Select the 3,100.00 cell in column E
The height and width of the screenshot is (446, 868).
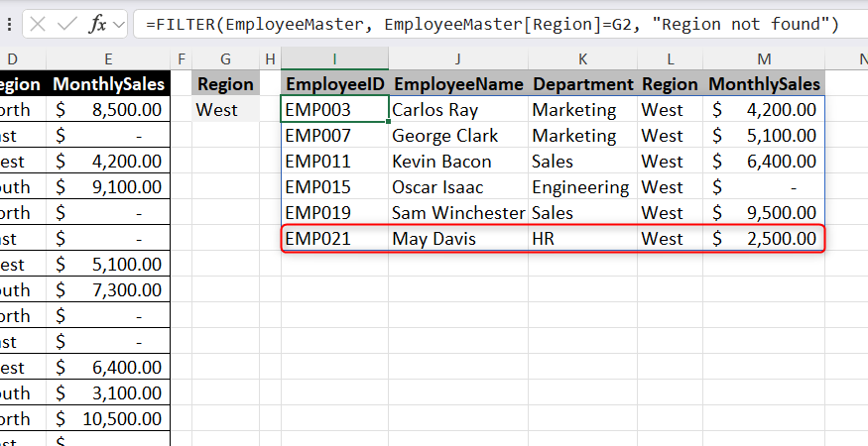click(x=108, y=392)
